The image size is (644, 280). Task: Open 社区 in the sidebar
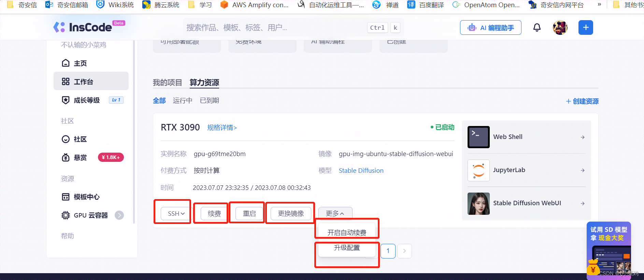point(91,139)
